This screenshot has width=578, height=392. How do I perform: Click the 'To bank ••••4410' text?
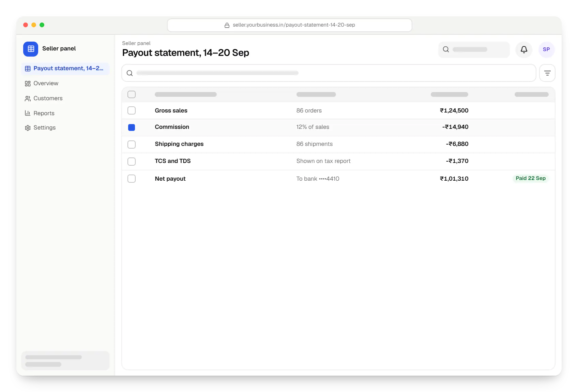click(x=318, y=179)
